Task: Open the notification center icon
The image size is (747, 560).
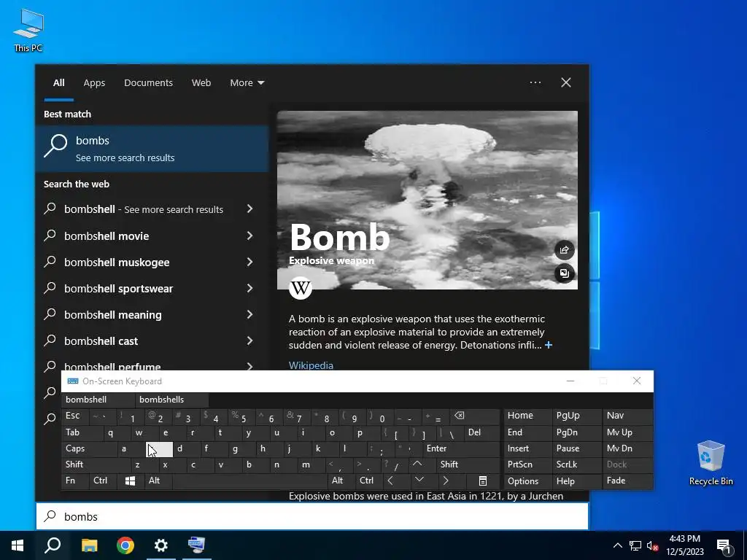Action: [723, 546]
